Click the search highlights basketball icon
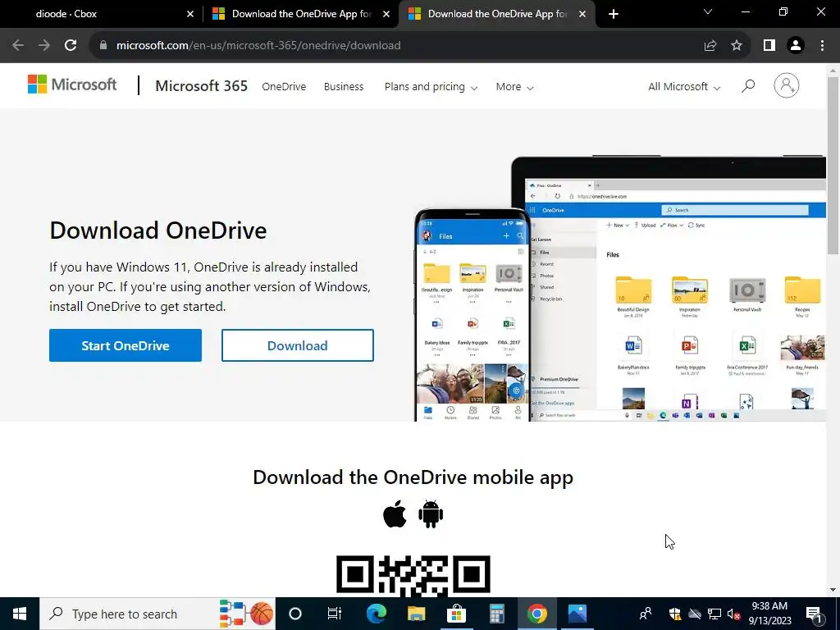Viewport: 840px width, 630px height. [262, 614]
